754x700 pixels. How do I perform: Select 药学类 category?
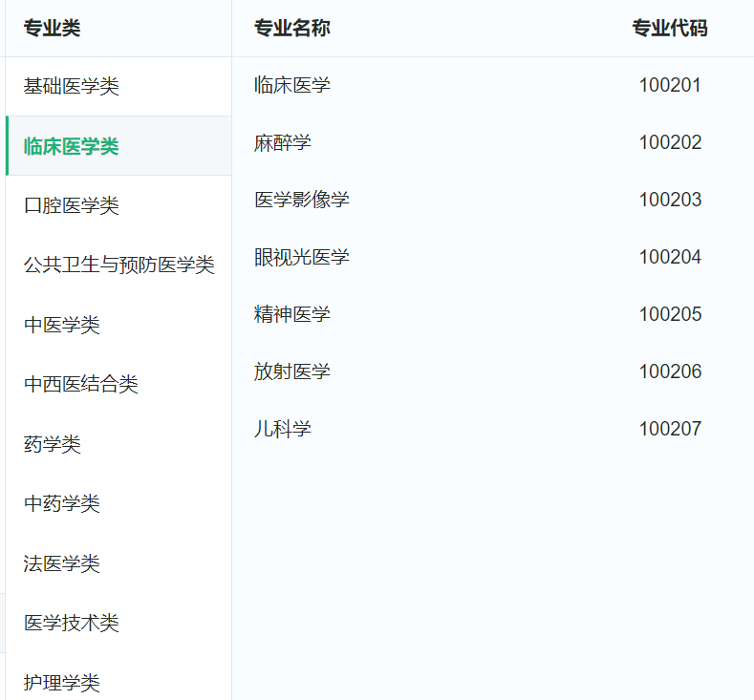[52, 444]
